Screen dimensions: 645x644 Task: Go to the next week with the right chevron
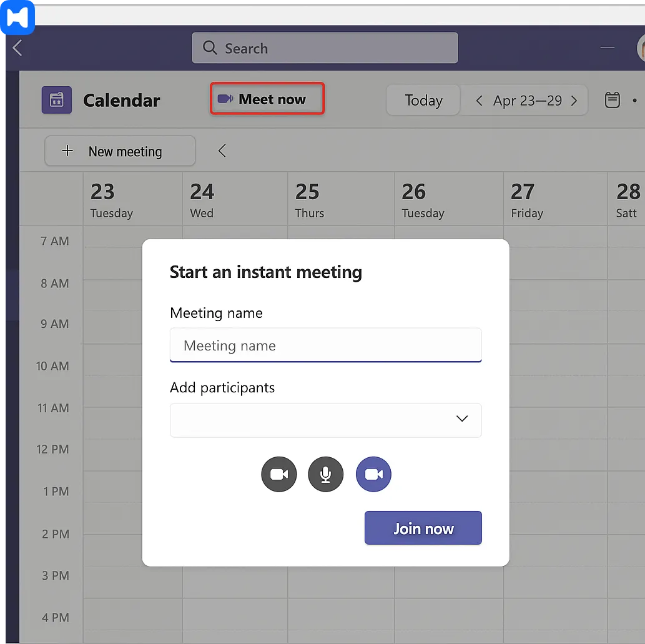(x=574, y=100)
